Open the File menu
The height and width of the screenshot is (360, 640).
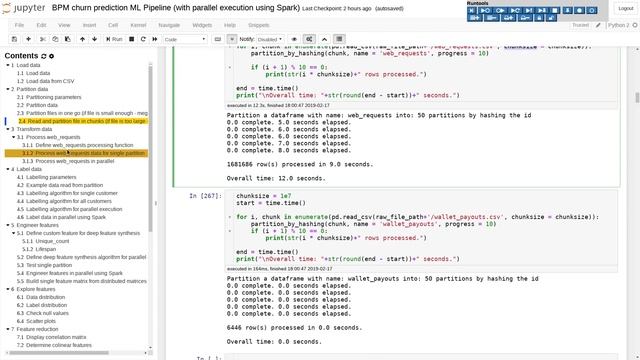19,25
